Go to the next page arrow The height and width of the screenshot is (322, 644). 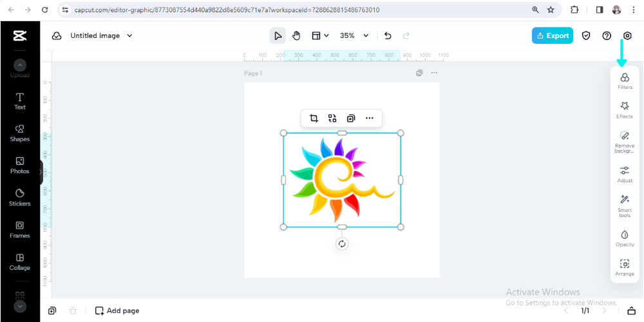point(604,310)
